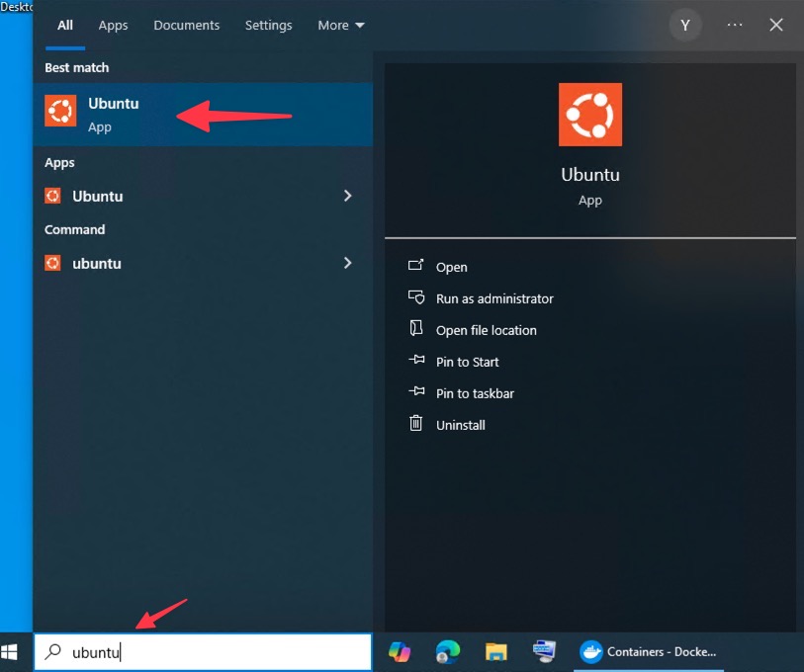Choose Uninstall for Ubuntu

(461, 425)
